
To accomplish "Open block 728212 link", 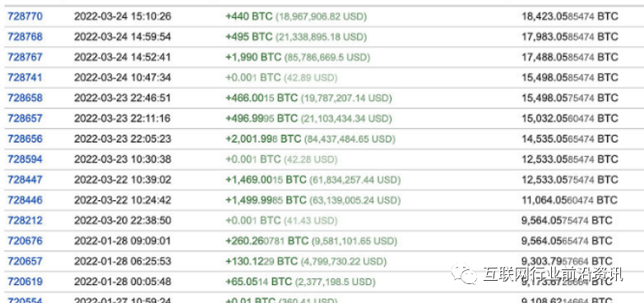I will click(25, 221).
